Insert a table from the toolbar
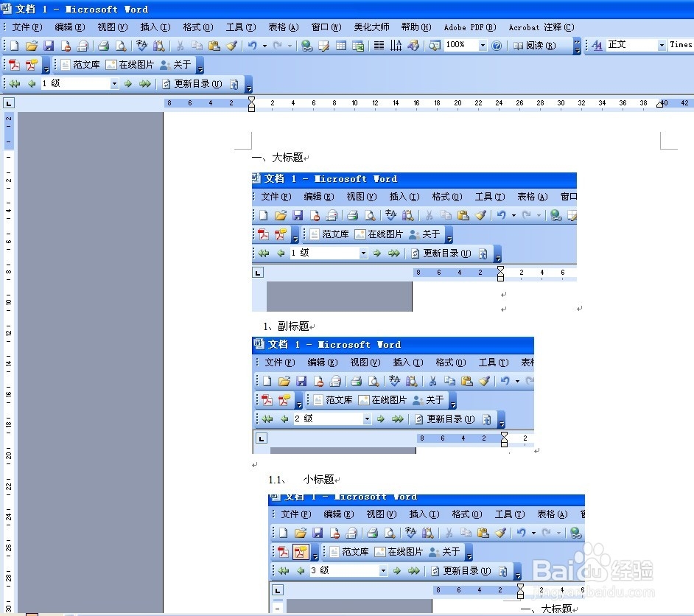 point(341,46)
